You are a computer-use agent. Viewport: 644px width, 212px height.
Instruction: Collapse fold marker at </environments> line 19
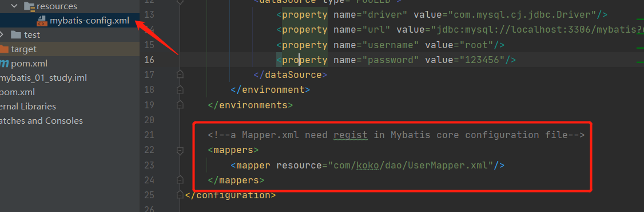pyautogui.click(x=180, y=104)
